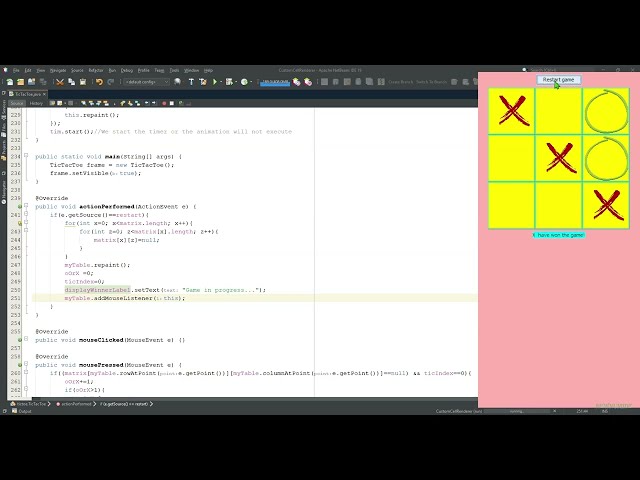
Task: Click the Redo arrow icon
Action: pyautogui.click(x=111, y=82)
